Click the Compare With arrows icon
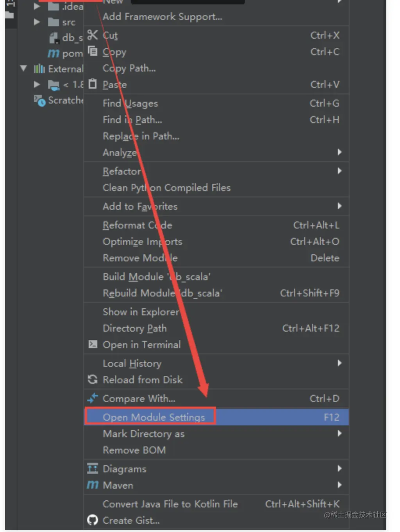Viewport: 400px width, 532px height. (93, 398)
